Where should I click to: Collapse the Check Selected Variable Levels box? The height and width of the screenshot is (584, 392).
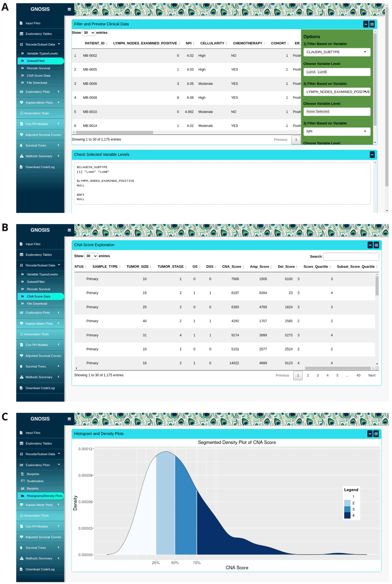372,155
